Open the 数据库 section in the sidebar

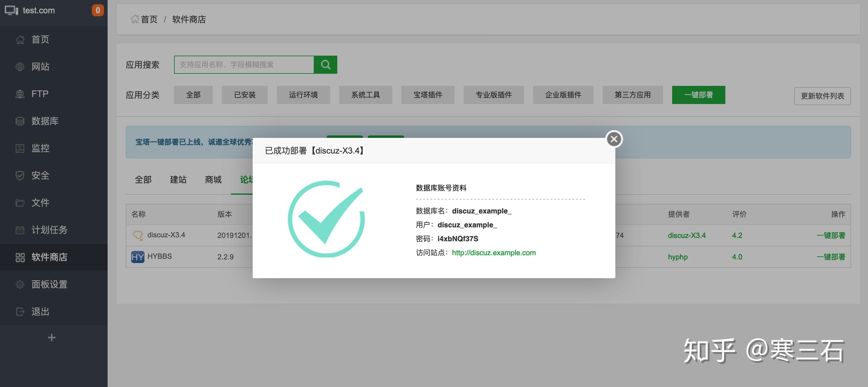(x=44, y=121)
